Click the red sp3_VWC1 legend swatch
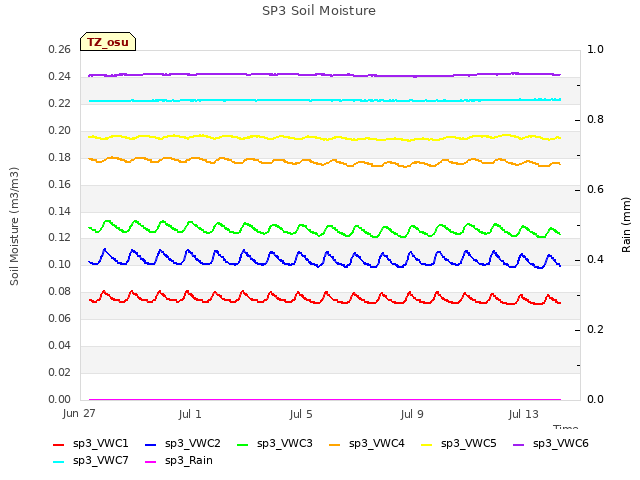The height and width of the screenshot is (480, 640). coord(59,444)
